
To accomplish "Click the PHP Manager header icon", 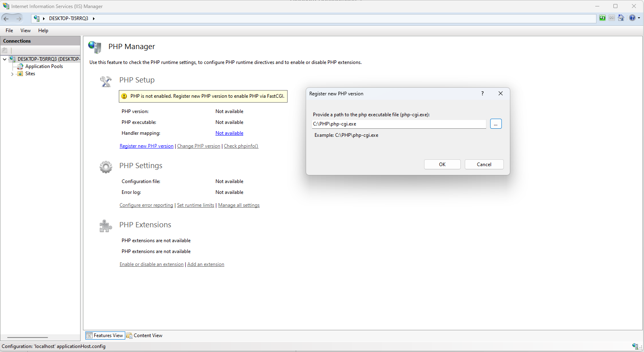I will pyautogui.click(x=95, y=47).
